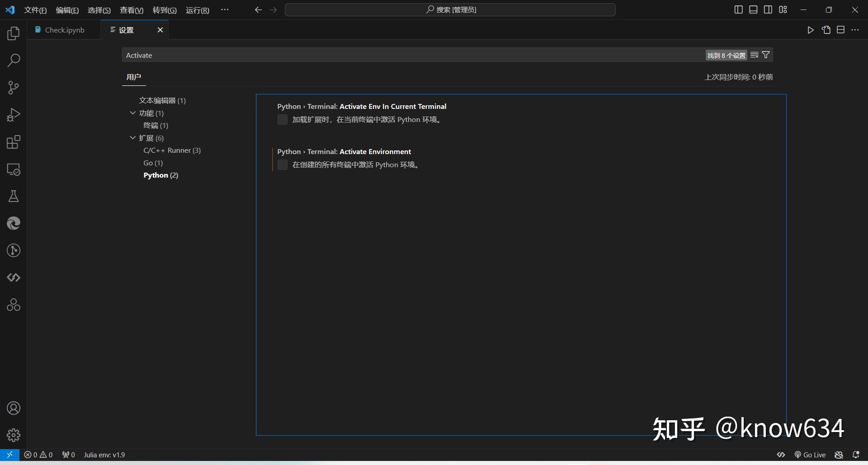Customize layout icon in title bar

pyautogui.click(x=783, y=9)
